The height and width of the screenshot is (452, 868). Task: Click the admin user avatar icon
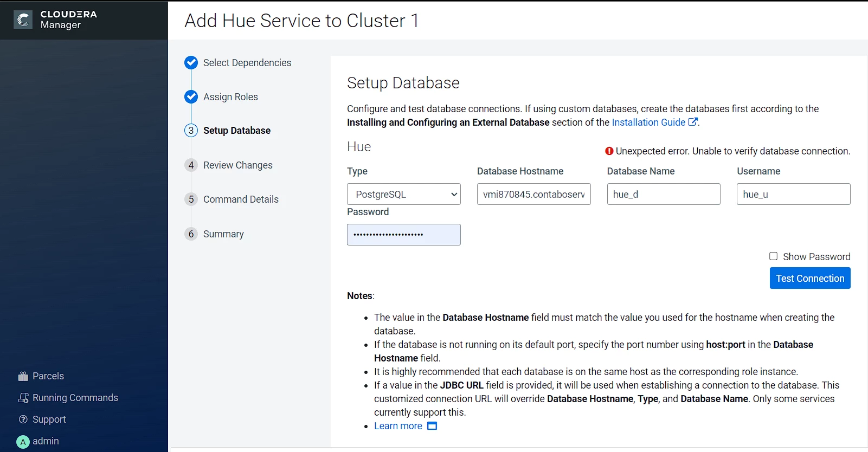23,442
